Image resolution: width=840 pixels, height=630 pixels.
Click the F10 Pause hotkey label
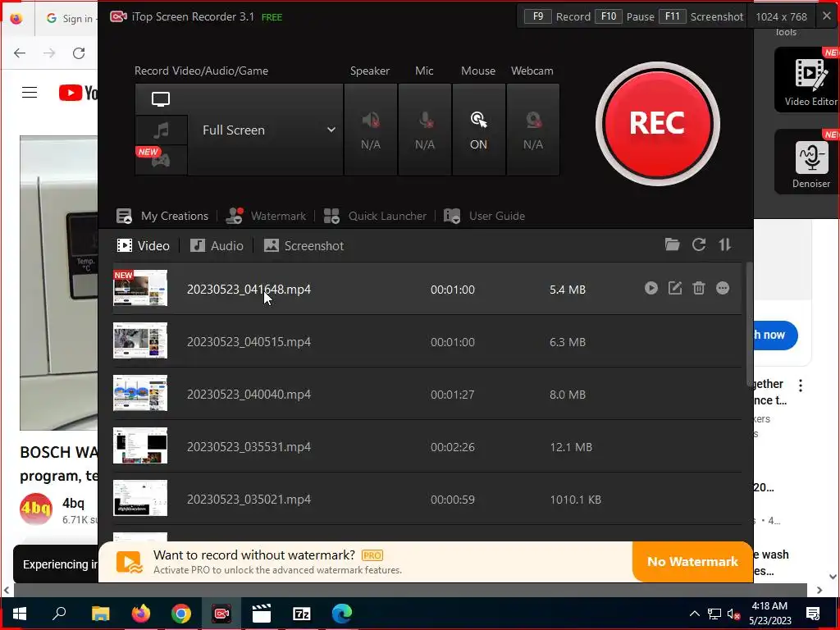tap(625, 16)
